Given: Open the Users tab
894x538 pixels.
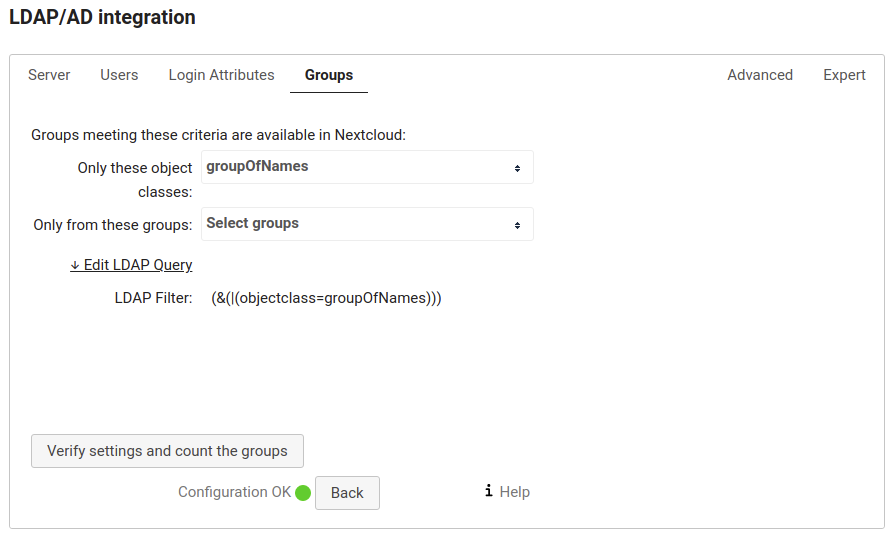Looking at the screenshot, I should pyautogui.click(x=119, y=75).
